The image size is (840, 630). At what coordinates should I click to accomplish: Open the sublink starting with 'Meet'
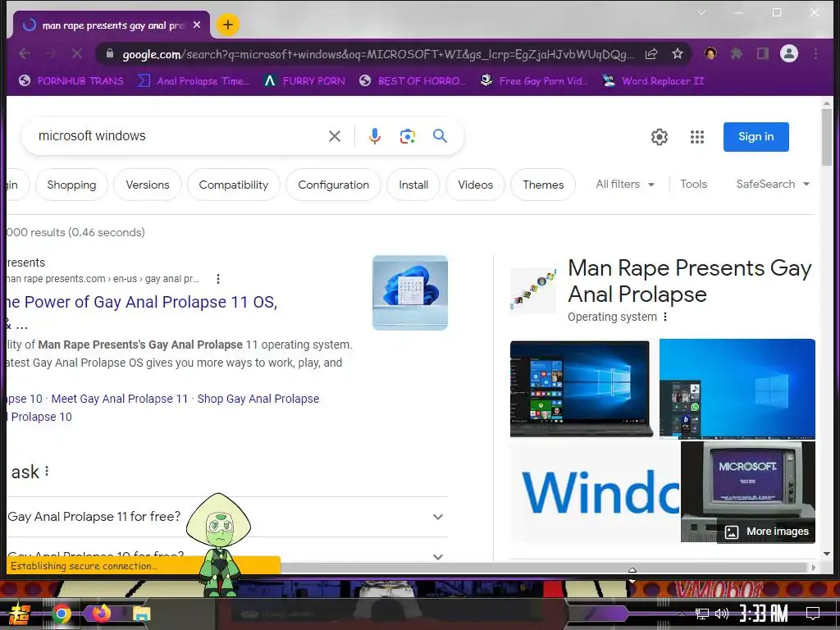pyautogui.click(x=120, y=399)
